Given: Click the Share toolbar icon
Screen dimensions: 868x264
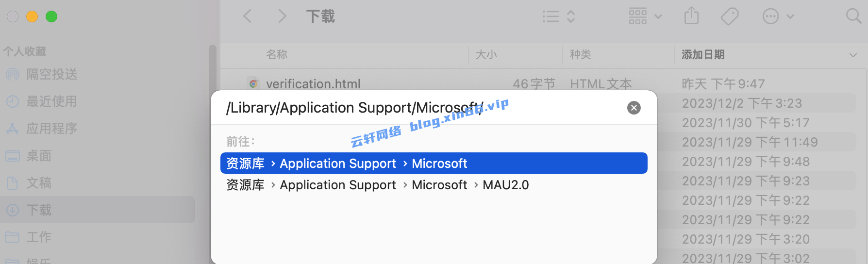Looking at the screenshot, I should coord(691,16).
